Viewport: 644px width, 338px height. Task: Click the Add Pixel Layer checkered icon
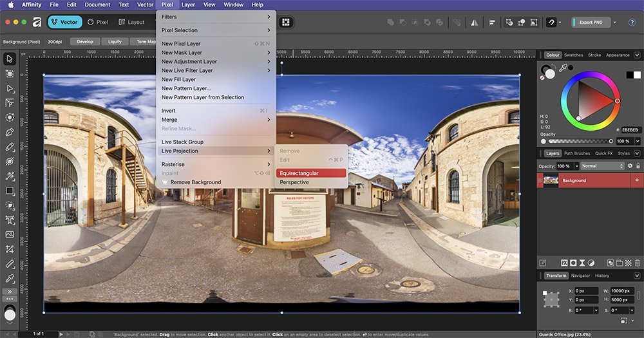click(629, 263)
